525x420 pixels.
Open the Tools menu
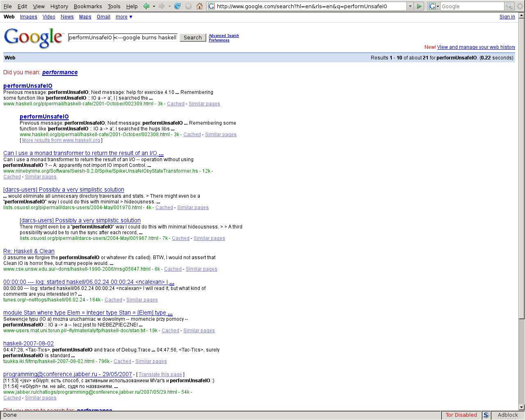114,6
